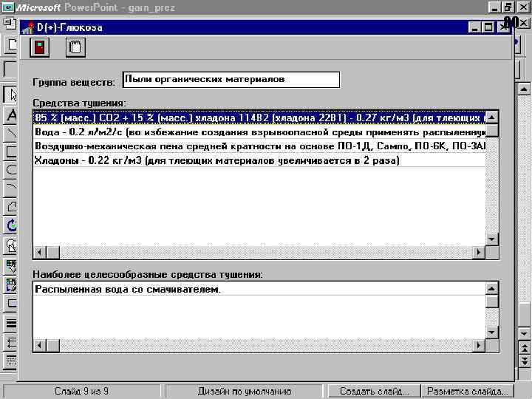Click the Дизайн по умолчанию status field
The image size is (532, 399).
pos(245,391)
